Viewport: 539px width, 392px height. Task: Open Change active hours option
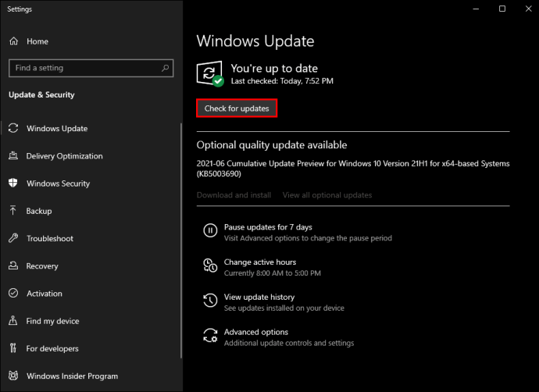point(260,262)
